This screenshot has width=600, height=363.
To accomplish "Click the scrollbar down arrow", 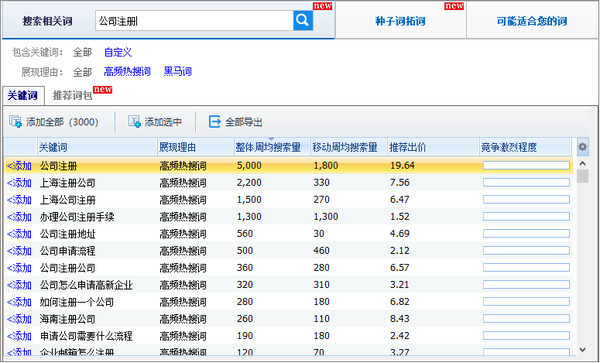I will (582, 350).
